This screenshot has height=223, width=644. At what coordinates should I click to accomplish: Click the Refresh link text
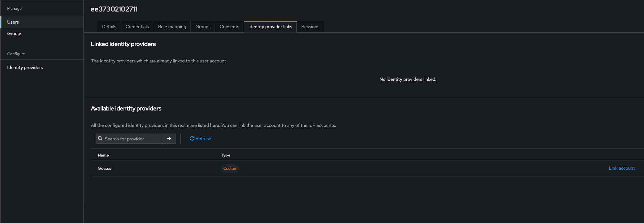203,139
